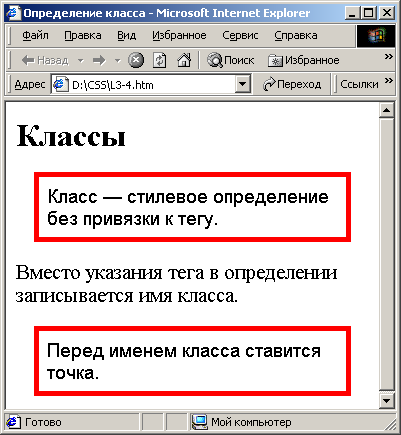Screen dimensions: 401x435
Task: Click the IE icon in the title bar
Action: click(x=13, y=13)
